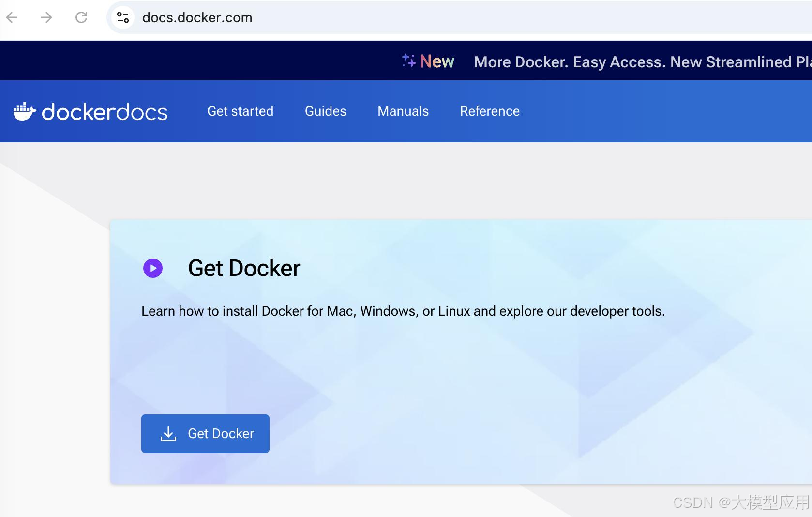This screenshot has width=812, height=517.
Task: Click the Get Docker card heading
Action: pyautogui.click(x=244, y=268)
